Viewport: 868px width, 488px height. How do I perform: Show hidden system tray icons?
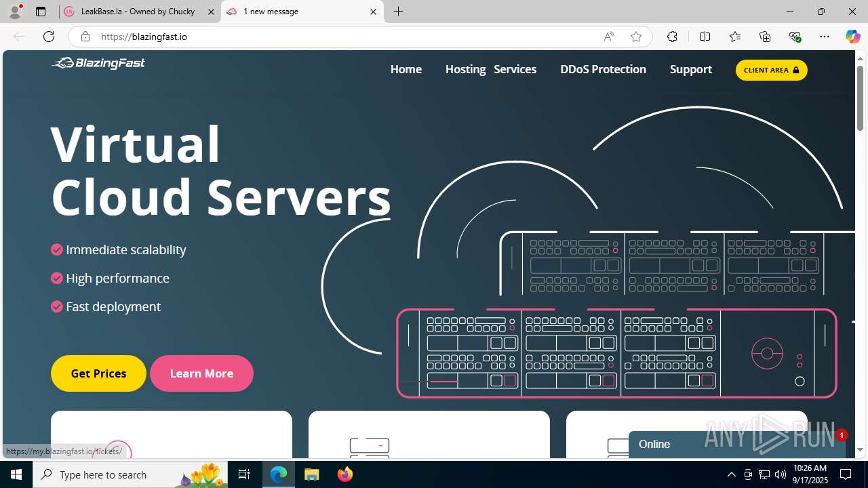731,474
